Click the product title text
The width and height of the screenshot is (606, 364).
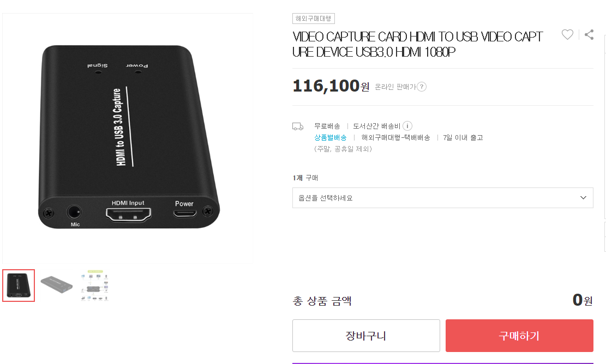pyautogui.click(x=417, y=44)
